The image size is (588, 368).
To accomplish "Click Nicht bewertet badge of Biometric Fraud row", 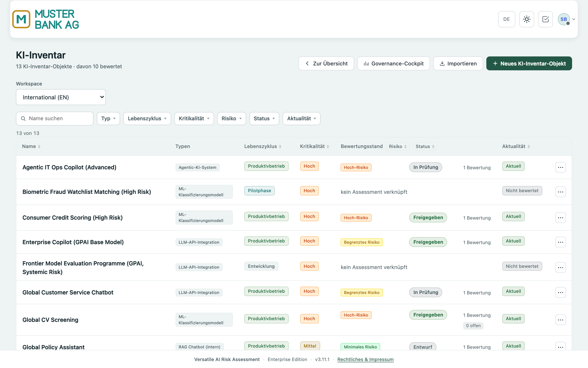I will [x=522, y=191].
